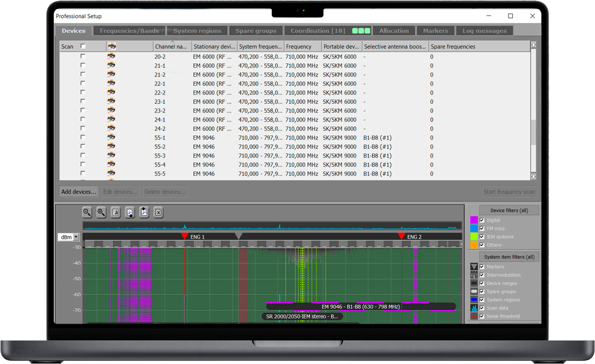The width and height of the screenshot is (595, 364).
Task: Click the zoom out magnifier icon
Action: coord(87,212)
